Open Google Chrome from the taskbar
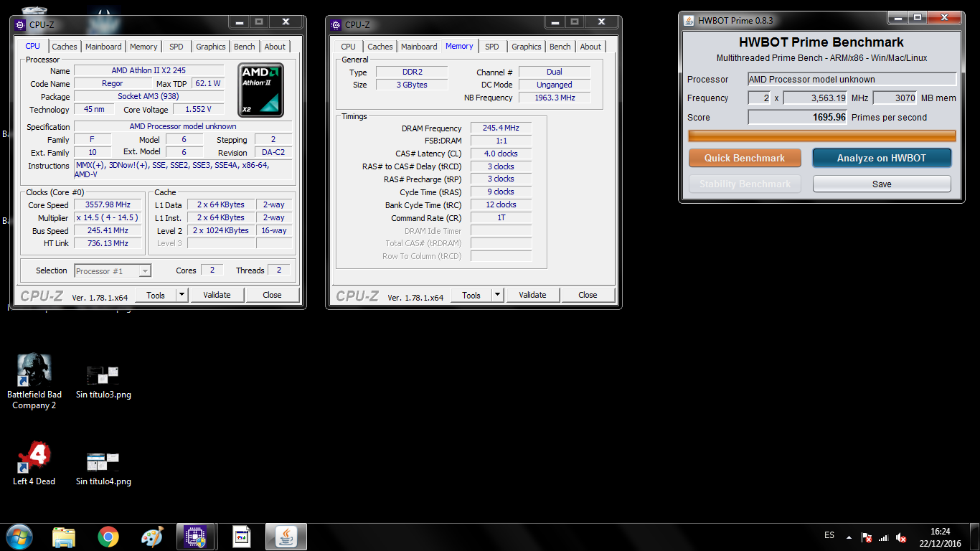 [x=108, y=537]
